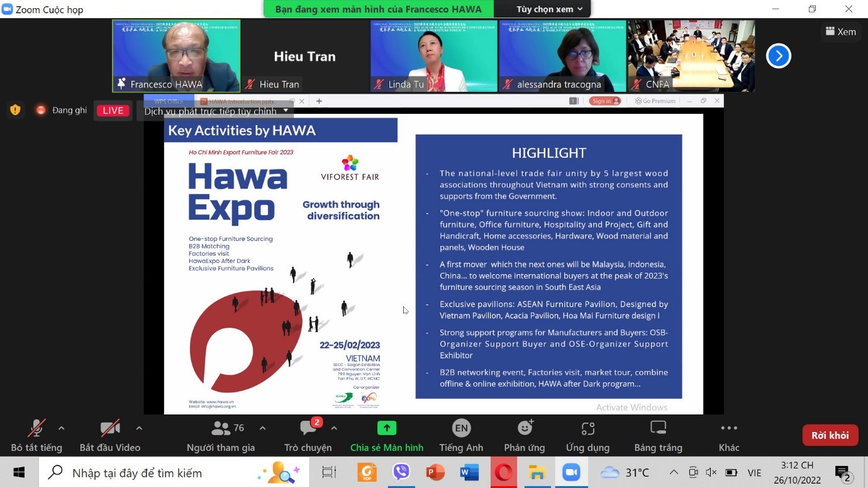Open File Explorer from taskbar
Screen dimensions: 868x488
point(537,472)
